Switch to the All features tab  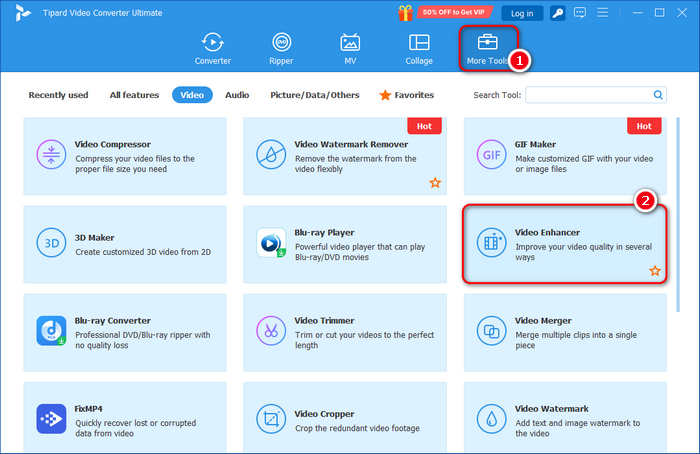pos(134,95)
